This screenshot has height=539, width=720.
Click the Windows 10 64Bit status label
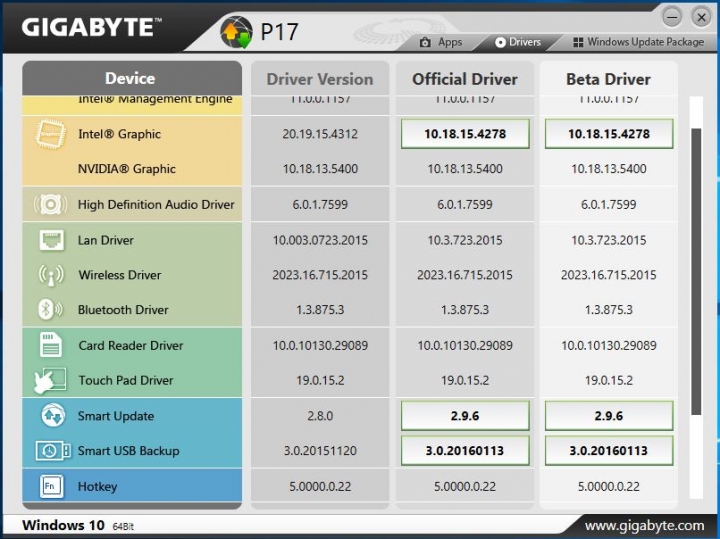(78, 525)
